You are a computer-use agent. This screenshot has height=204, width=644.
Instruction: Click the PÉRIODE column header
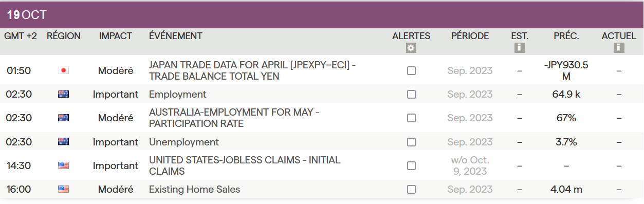(470, 36)
